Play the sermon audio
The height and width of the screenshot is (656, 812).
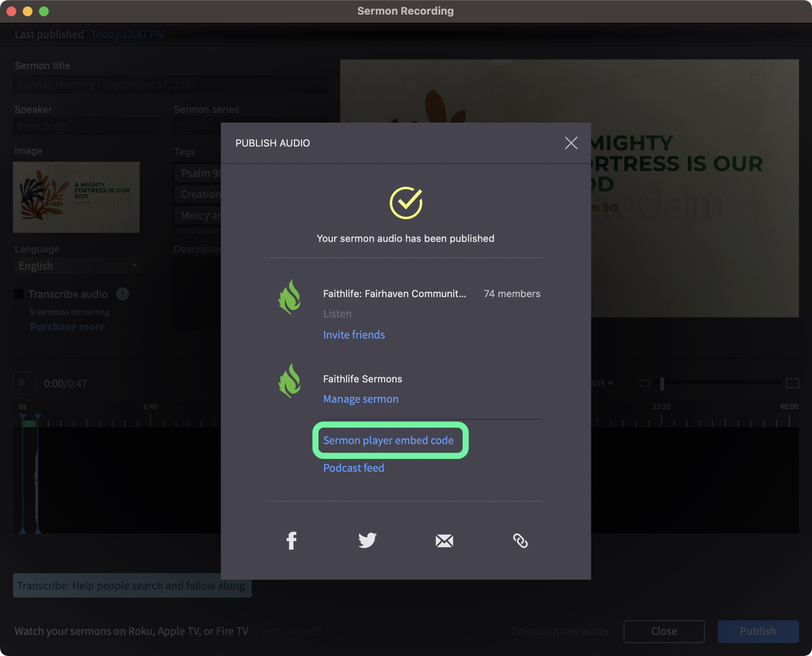tap(24, 383)
